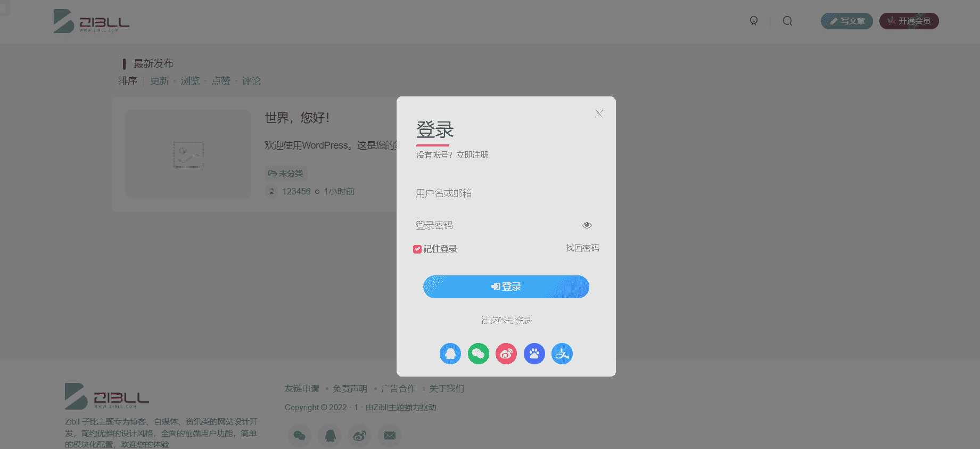This screenshot has height=449, width=980.
Task: Click the footer email icon
Action: (390, 436)
